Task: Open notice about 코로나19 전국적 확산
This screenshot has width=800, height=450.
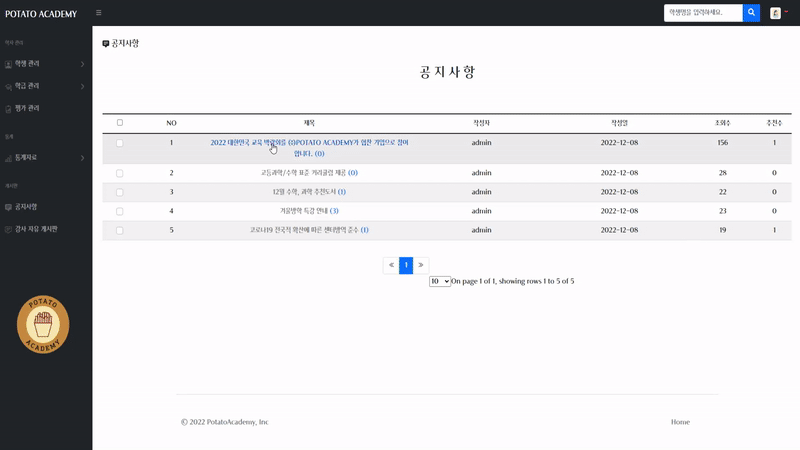Action: point(309,230)
